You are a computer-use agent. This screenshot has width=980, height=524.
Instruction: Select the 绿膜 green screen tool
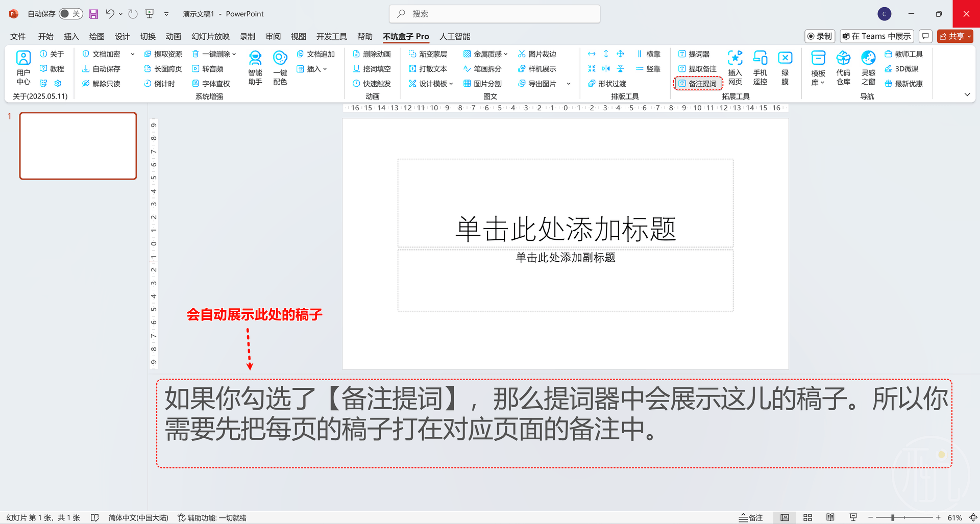[x=785, y=68]
